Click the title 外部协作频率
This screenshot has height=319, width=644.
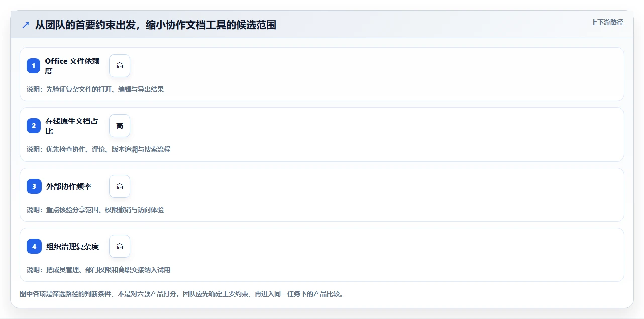pos(69,186)
